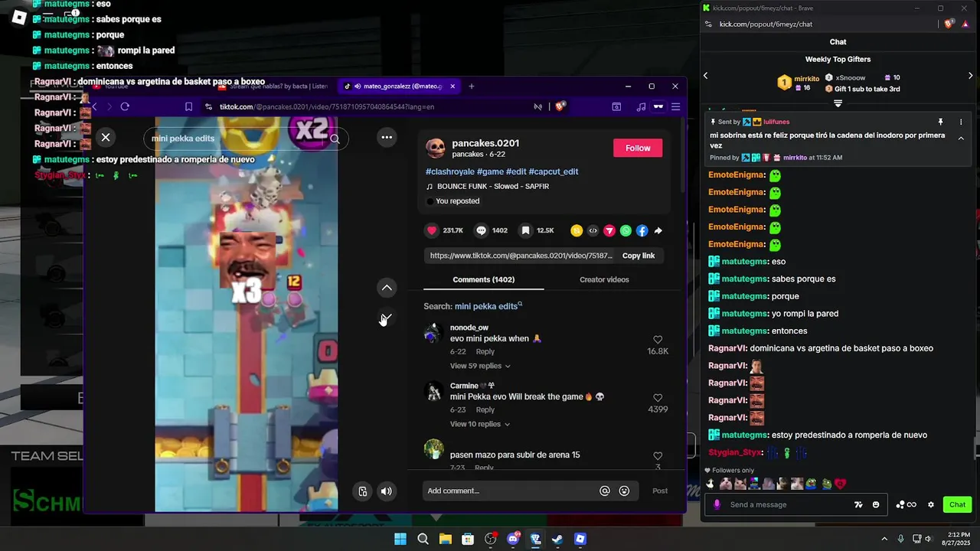
Task: Click Copy link button
Action: click(x=639, y=256)
